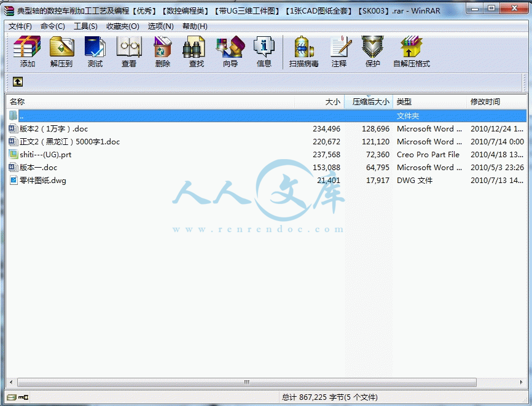
Task: Click the scrollbar left arrow
Action: 11,382
